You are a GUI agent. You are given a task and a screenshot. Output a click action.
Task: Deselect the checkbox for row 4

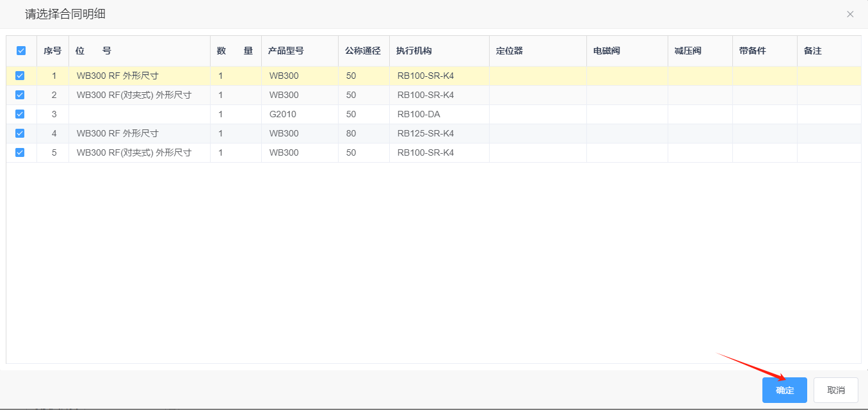tap(20, 133)
